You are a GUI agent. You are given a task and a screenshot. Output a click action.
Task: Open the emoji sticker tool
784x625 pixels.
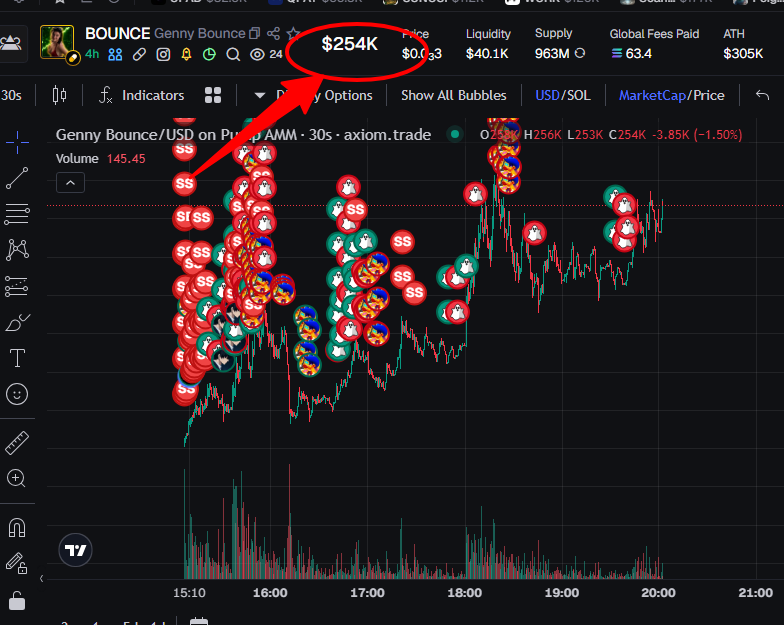pyautogui.click(x=17, y=394)
